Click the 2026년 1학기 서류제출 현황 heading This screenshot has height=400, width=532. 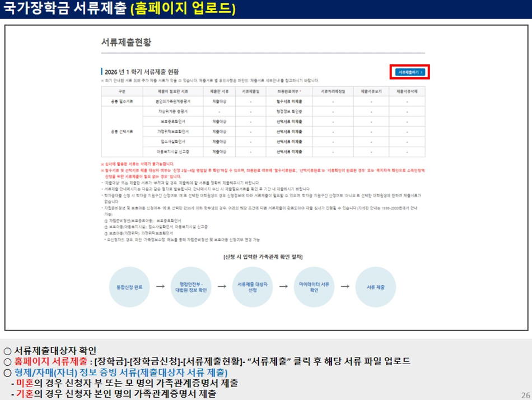coord(142,72)
